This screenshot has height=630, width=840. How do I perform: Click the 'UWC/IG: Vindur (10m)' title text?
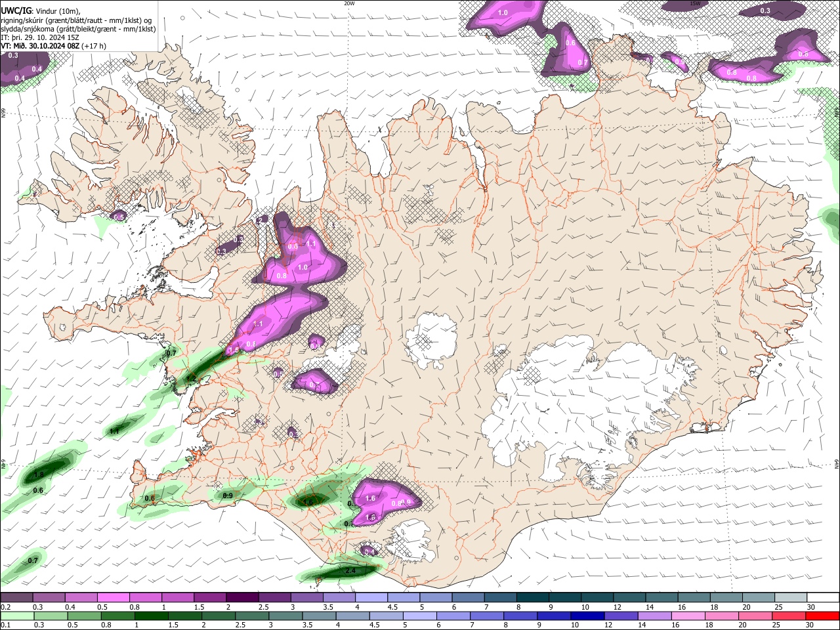pos(40,10)
